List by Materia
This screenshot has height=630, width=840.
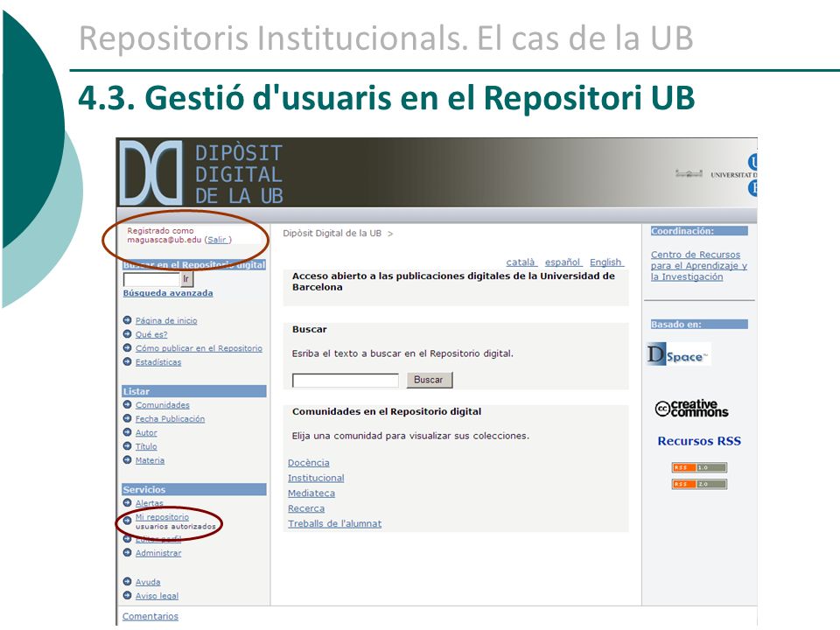150,460
